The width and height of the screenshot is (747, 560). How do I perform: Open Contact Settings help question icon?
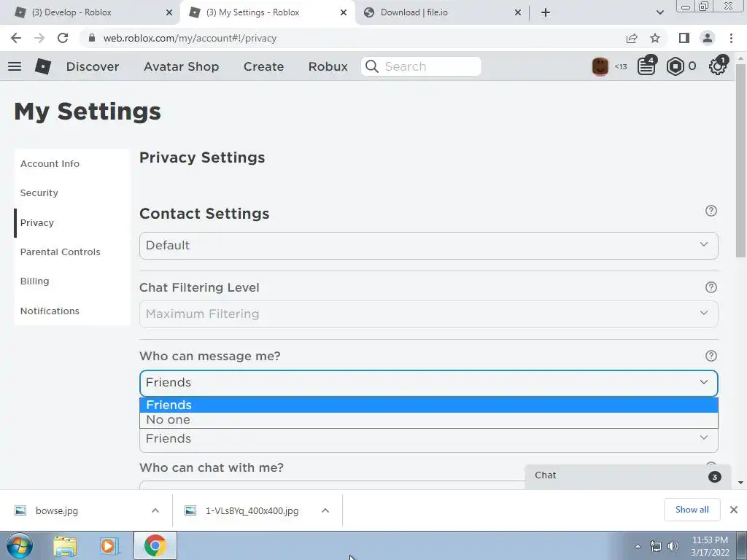(711, 211)
